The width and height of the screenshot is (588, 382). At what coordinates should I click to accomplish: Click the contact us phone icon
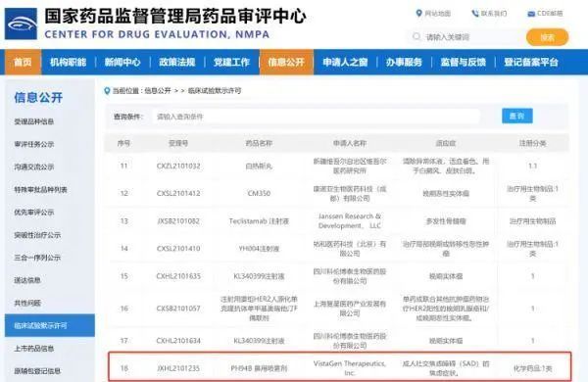tap(474, 14)
